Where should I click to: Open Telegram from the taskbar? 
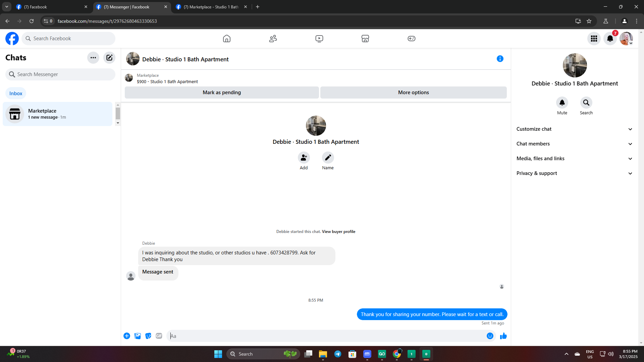click(338, 354)
